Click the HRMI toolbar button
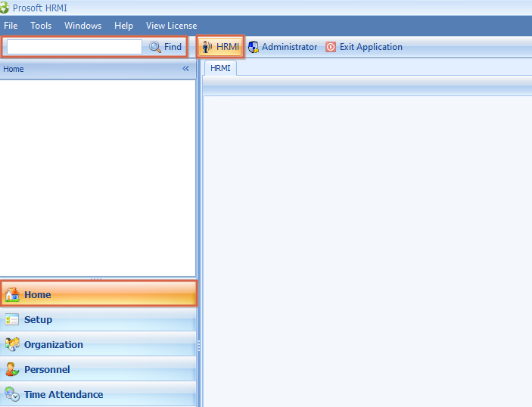 coord(220,47)
